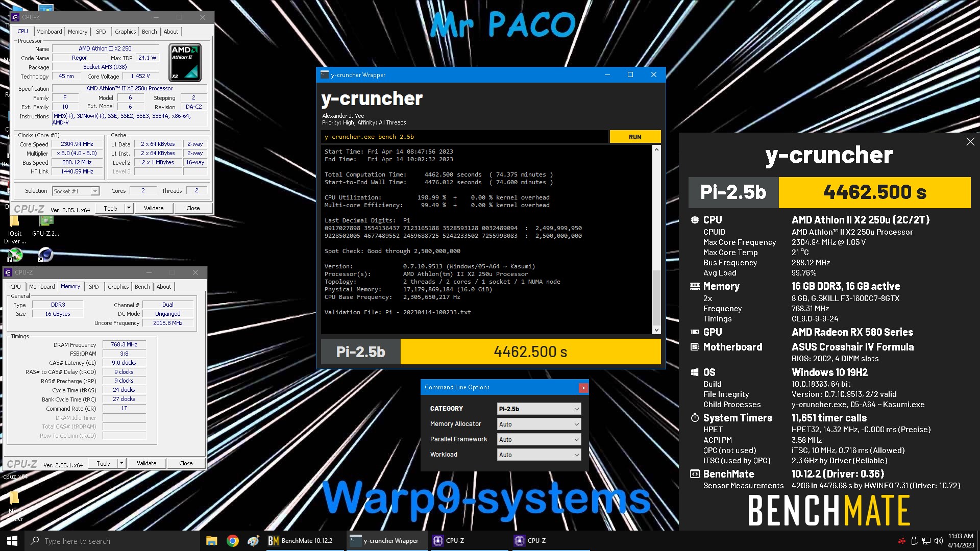Click Close button in Memory CPU-Z window
Image resolution: width=980 pixels, height=551 pixels.
186,463
